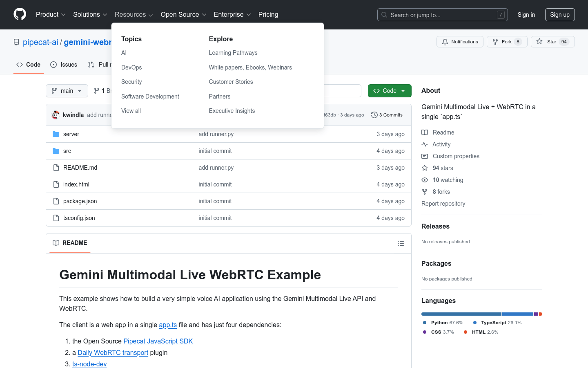The image size is (588, 368).
Task: Click the star icon beside 94 stars
Action: [425, 168]
